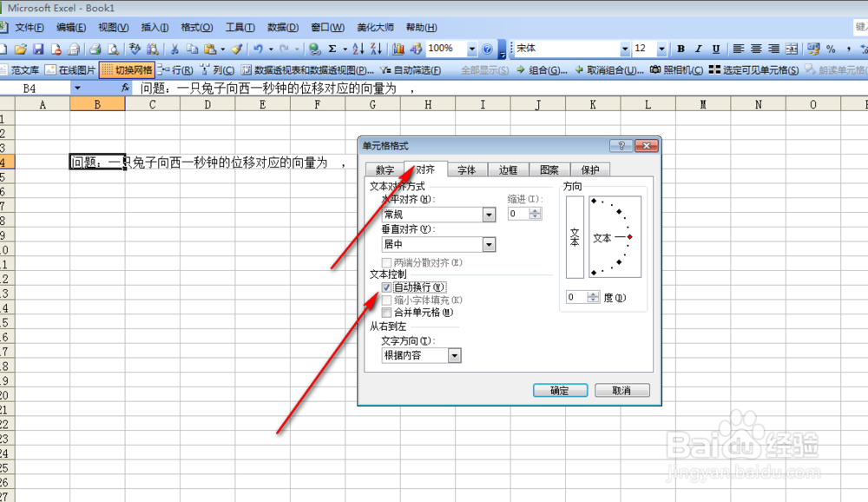Open the 垂直对齐 dropdown showing 居中
The height and width of the screenshot is (502, 868).
489,244
